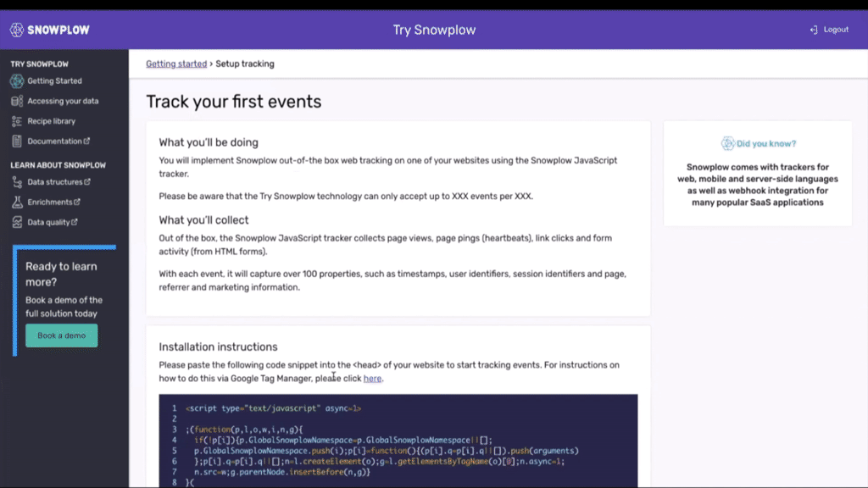
Task: Click the external link icon beside Documentation
Action: [87, 141]
